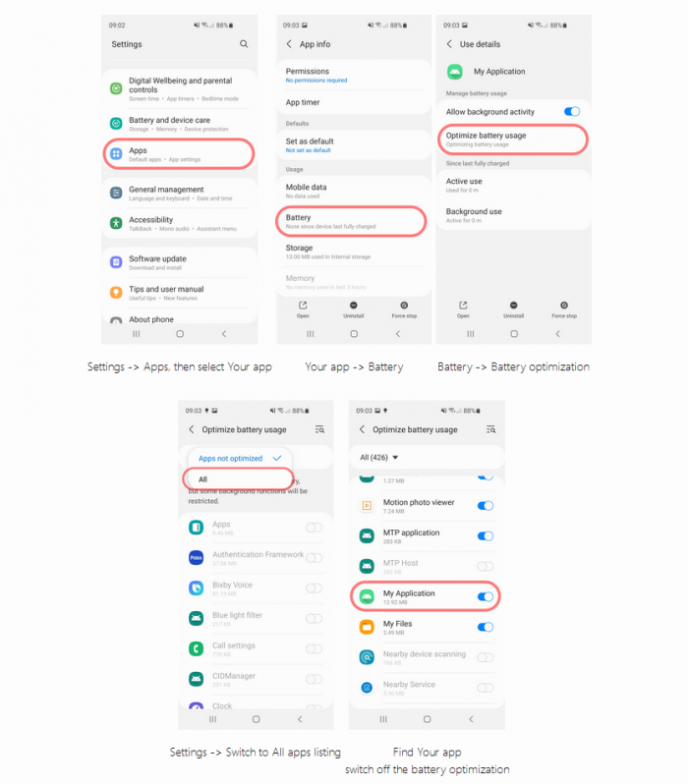Tap the green Accessibility person icon
The height and width of the screenshot is (784, 688).
[x=116, y=223]
